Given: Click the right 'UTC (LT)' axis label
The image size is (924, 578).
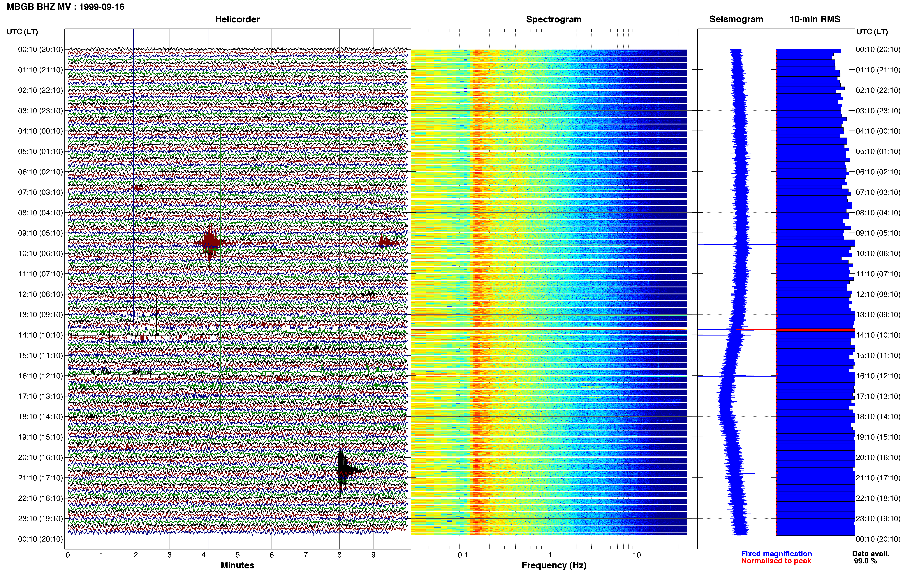Looking at the screenshot, I should 872,32.
